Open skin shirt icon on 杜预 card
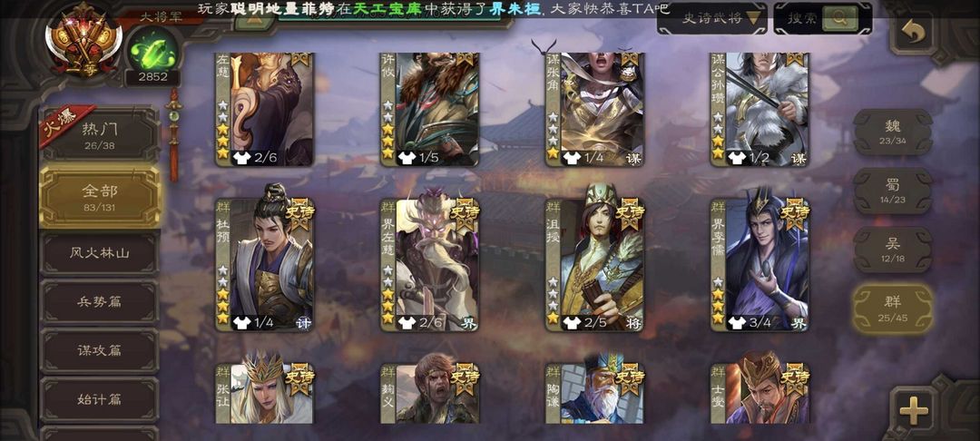 click(x=242, y=323)
